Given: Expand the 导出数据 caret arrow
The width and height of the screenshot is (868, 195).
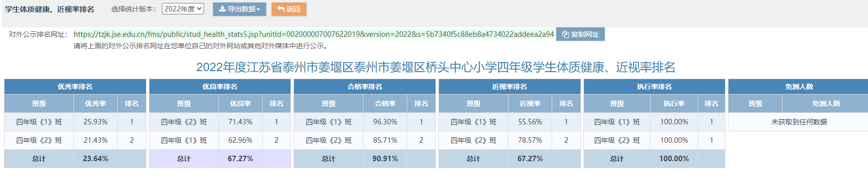Looking at the screenshot, I should pyautogui.click(x=258, y=9).
